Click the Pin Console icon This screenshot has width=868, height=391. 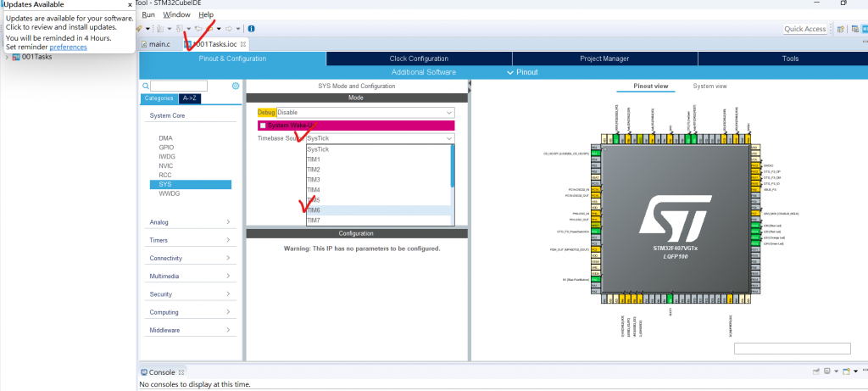coord(816,371)
